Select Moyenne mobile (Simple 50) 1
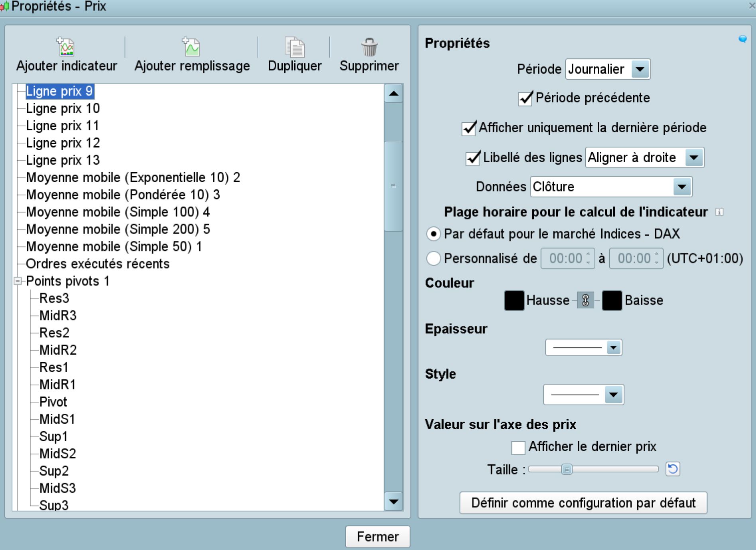 pos(114,247)
